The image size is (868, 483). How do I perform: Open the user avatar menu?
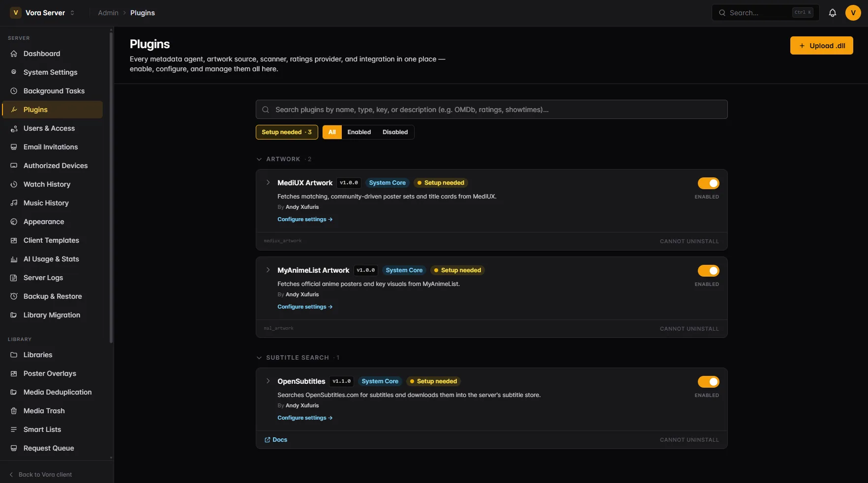pos(853,13)
